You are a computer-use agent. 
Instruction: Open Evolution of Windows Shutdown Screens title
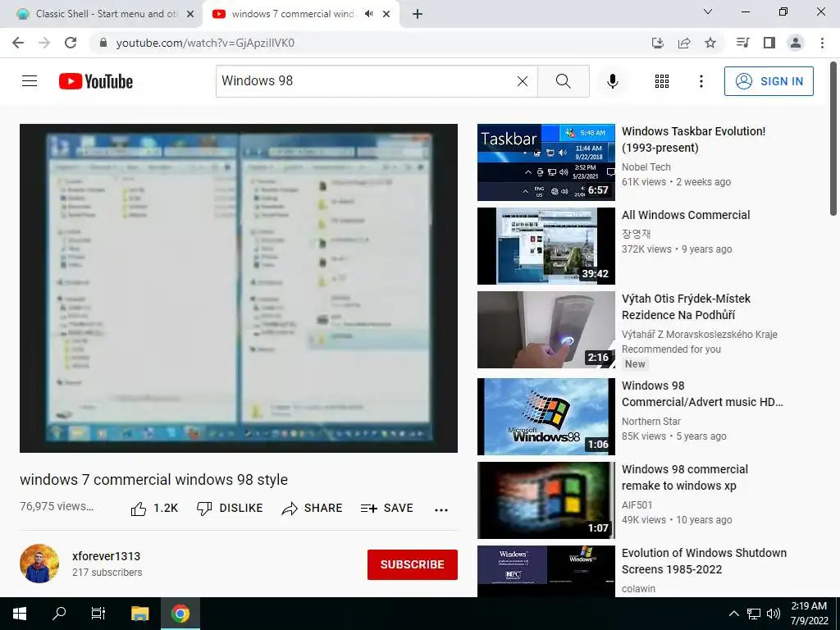[x=704, y=561]
